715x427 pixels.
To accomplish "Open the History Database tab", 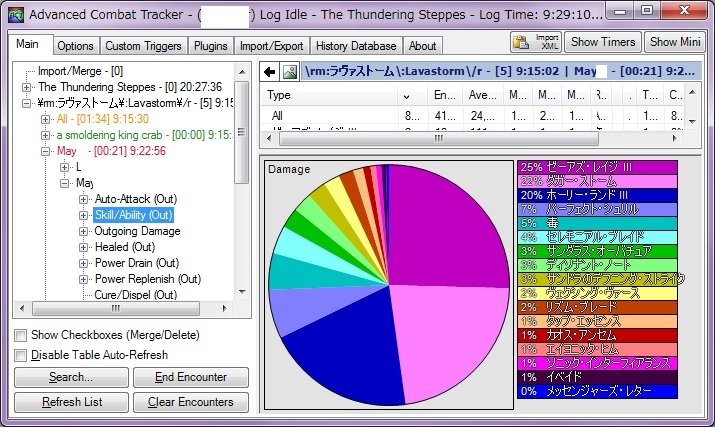I will (x=356, y=46).
